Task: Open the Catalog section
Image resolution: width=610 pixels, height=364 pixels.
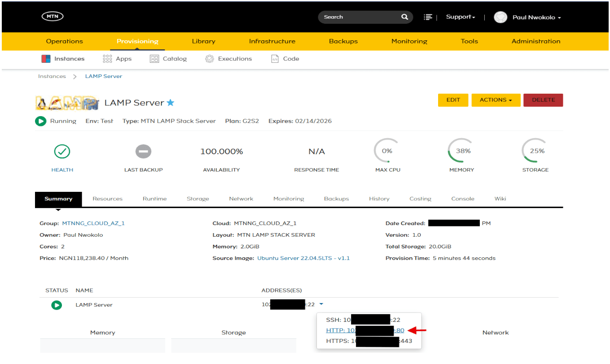Action: 168,59
